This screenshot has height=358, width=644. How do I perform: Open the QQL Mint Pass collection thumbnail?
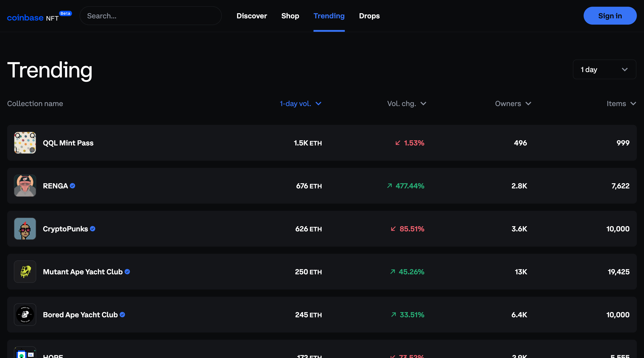click(25, 143)
